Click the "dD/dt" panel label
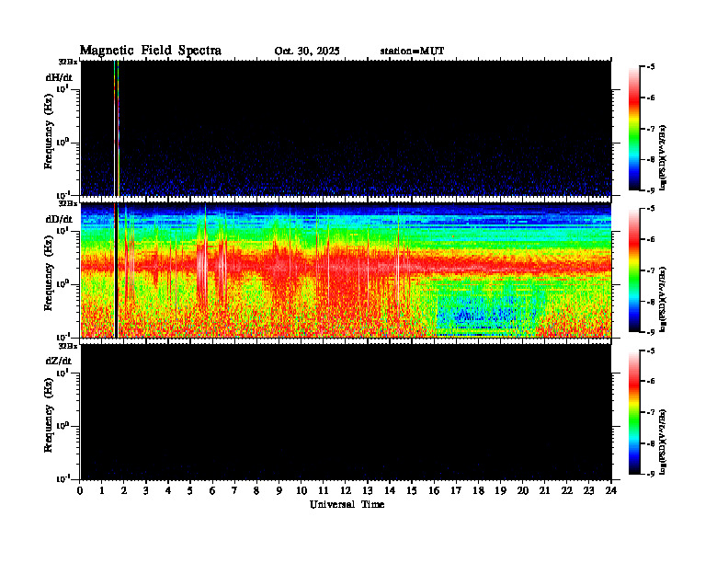Viewport: 728px width, 563px height. (59, 219)
